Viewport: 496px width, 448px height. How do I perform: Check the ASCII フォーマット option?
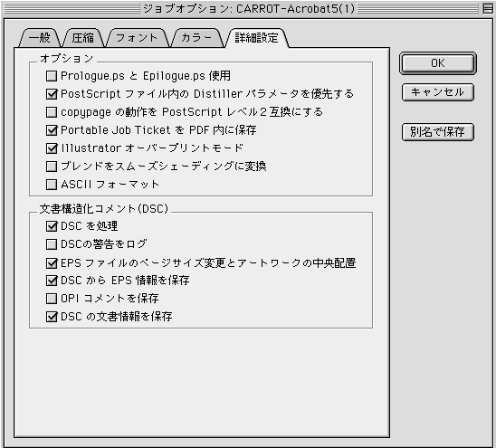point(52,185)
